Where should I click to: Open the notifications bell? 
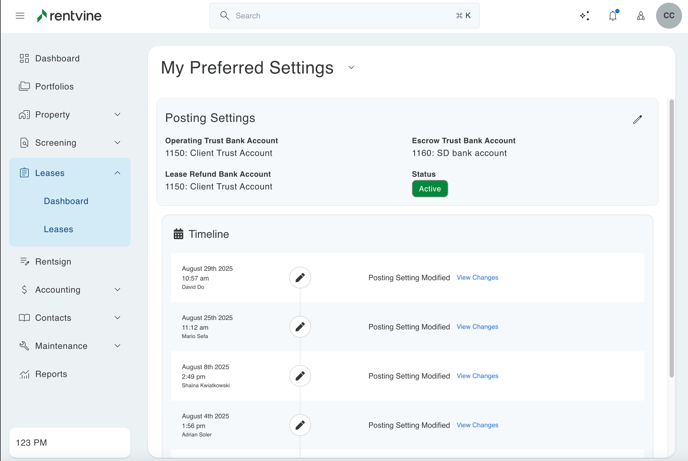[x=613, y=16]
